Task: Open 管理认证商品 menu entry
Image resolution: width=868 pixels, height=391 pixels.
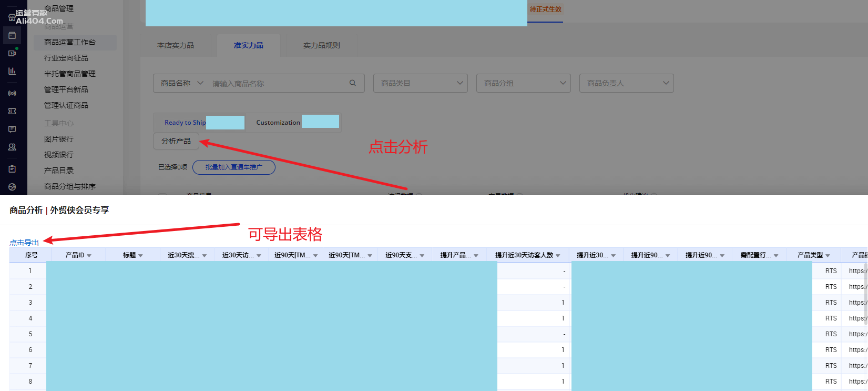Action: 66,105
